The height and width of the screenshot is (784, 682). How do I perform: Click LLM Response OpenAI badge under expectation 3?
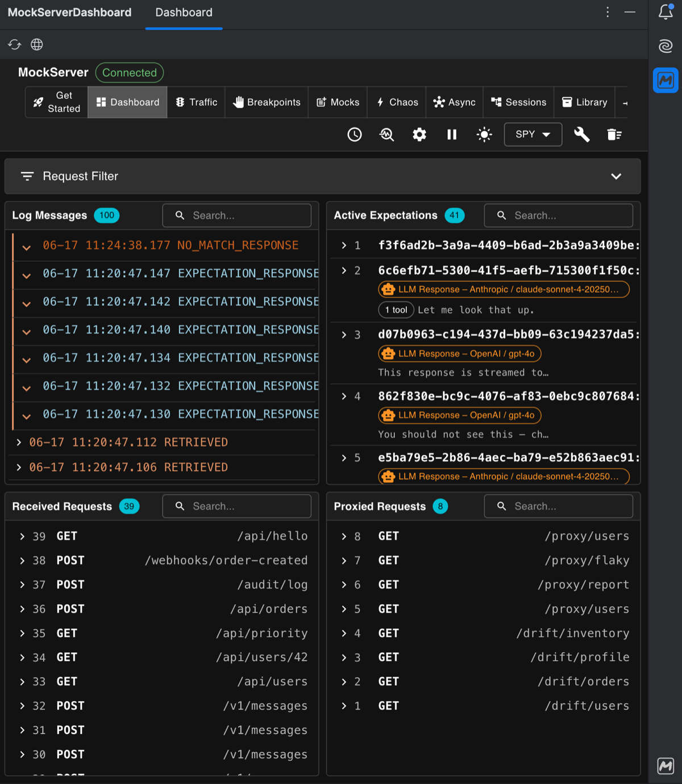[460, 354]
